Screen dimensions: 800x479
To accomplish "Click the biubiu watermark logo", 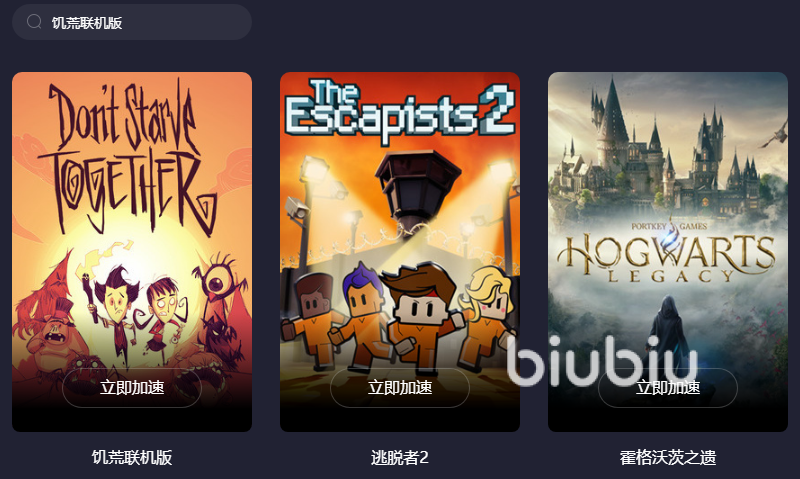I will [602, 363].
